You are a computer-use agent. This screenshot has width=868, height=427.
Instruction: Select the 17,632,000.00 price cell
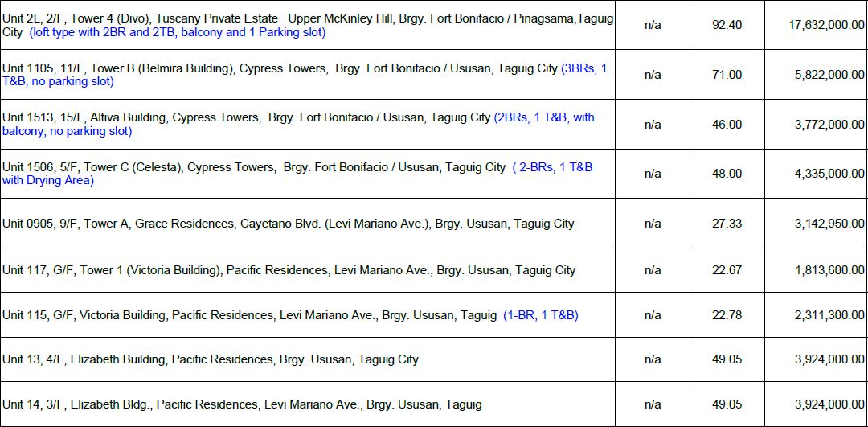click(826, 25)
